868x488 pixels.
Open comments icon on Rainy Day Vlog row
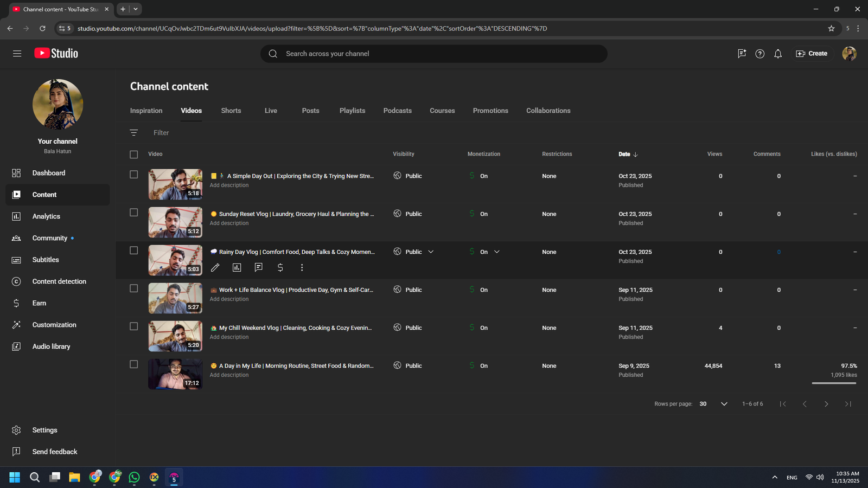(259, 267)
